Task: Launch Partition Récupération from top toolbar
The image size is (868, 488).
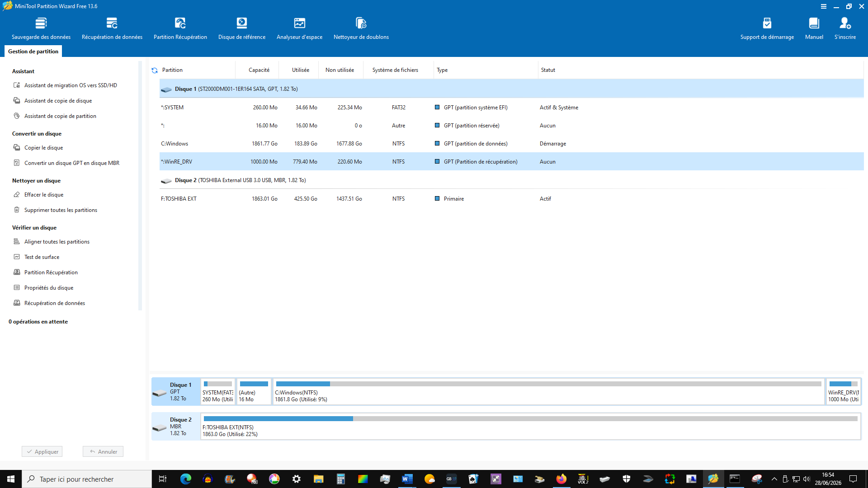Action: click(180, 28)
